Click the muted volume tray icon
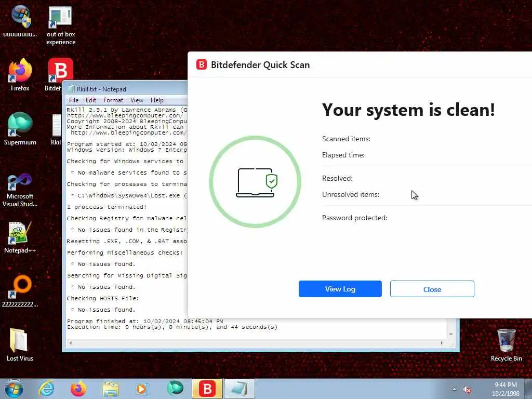The width and height of the screenshot is (532, 399). click(x=467, y=390)
